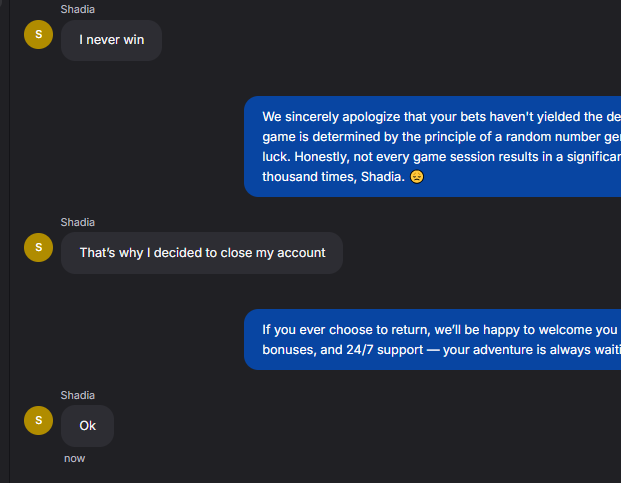The width and height of the screenshot is (621, 483).
Task: Click the blue apology reply bubble
Action: 432,146
